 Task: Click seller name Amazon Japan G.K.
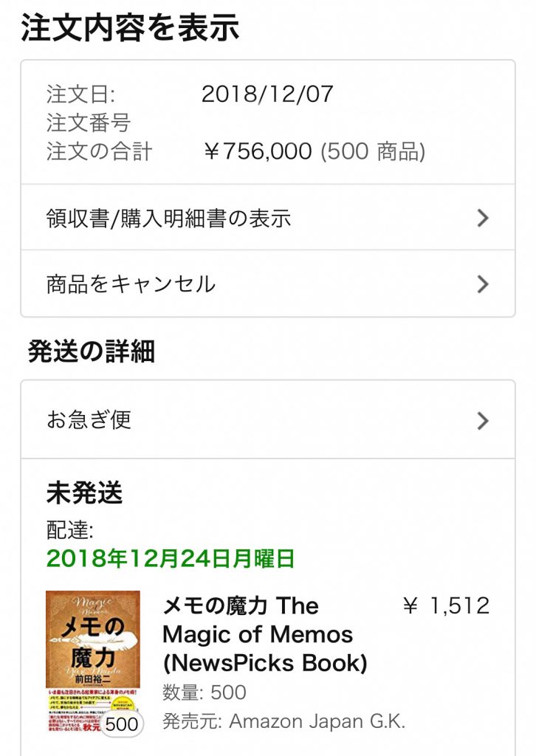point(317,721)
